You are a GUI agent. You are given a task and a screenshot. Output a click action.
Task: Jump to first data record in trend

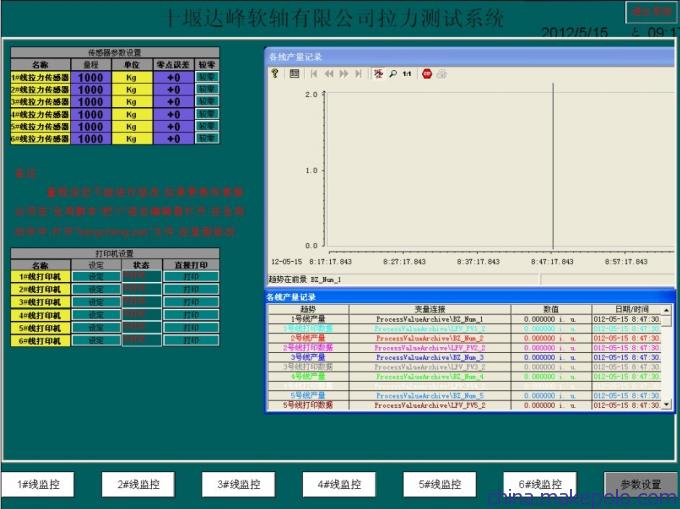point(314,74)
